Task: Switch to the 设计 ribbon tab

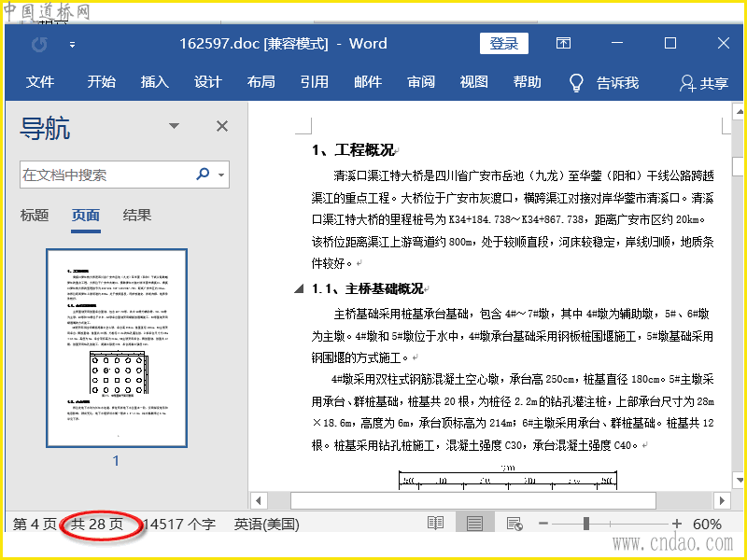Action: tap(207, 82)
